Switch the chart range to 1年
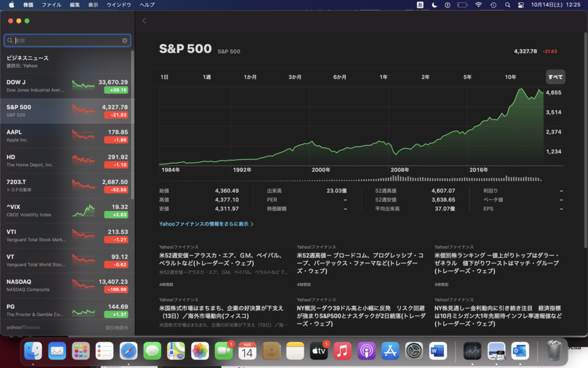 [384, 77]
